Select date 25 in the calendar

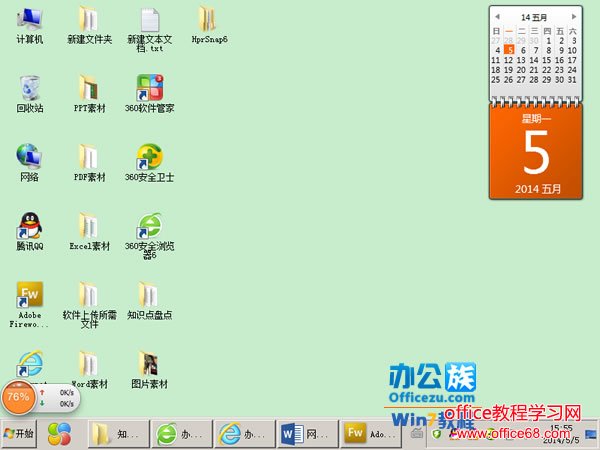pos(496,80)
